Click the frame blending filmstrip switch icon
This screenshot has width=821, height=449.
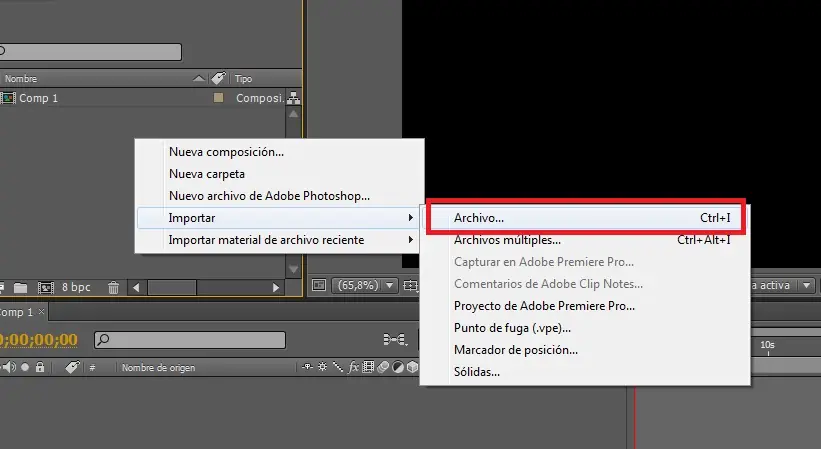coord(368,367)
